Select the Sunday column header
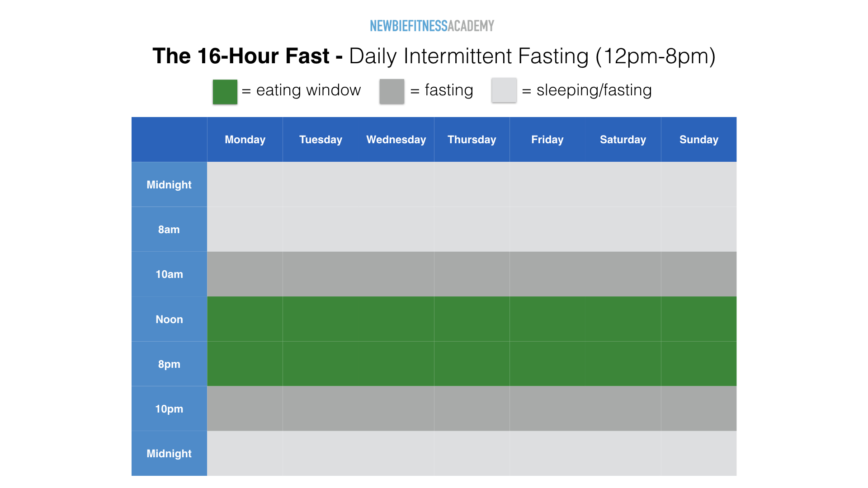The image size is (868, 488). (699, 140)
